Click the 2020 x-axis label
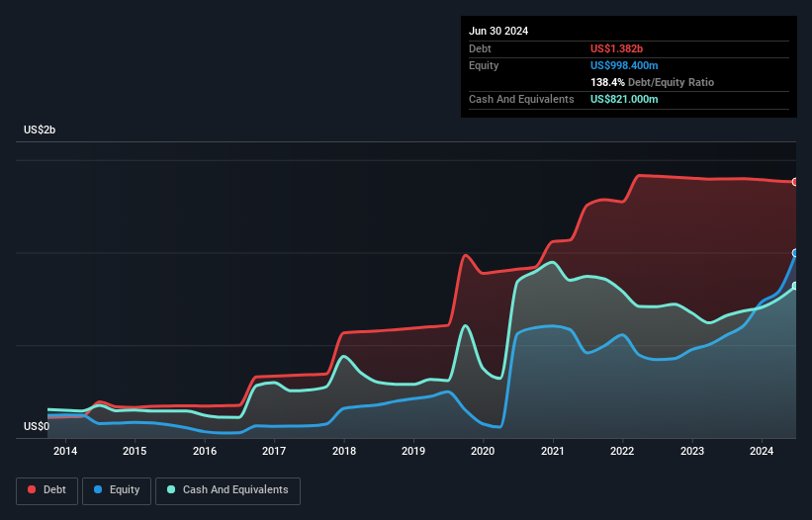 (x=483, y=451)
